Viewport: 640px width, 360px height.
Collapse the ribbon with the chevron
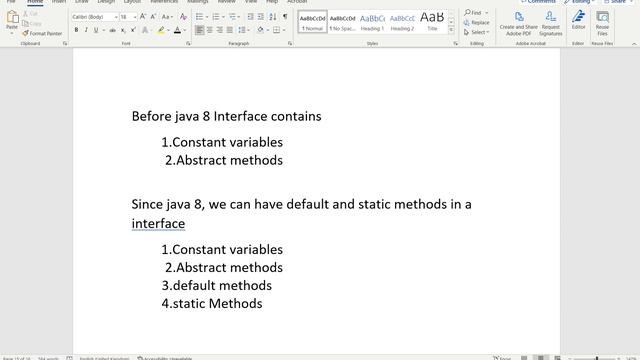634,44
